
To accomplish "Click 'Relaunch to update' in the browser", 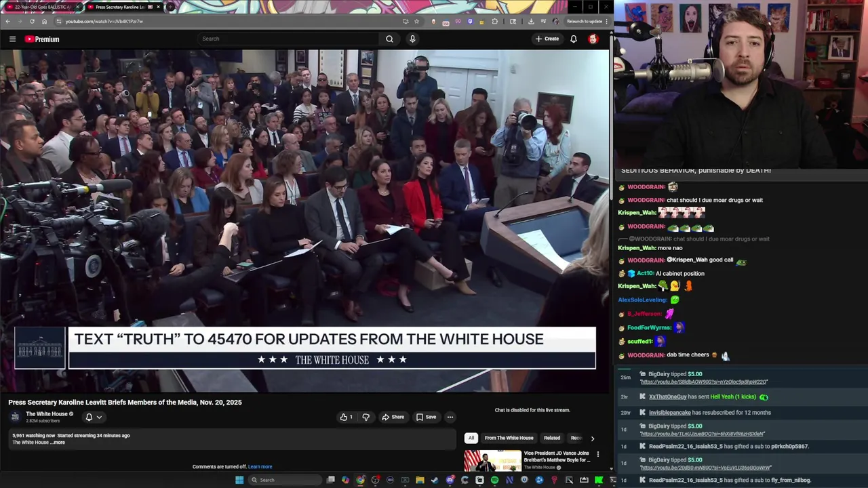I will click(x=584, y=21).
